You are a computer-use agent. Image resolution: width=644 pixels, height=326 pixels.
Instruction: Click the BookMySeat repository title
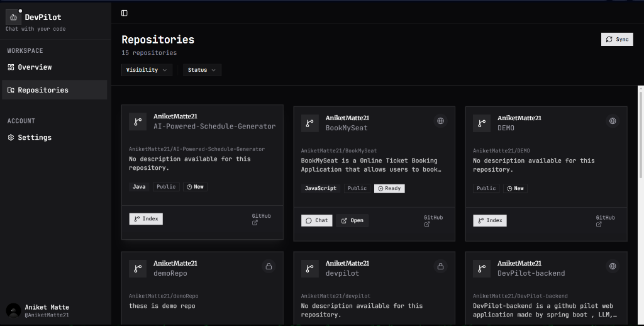pyautogui.click(x=347, y=128)
